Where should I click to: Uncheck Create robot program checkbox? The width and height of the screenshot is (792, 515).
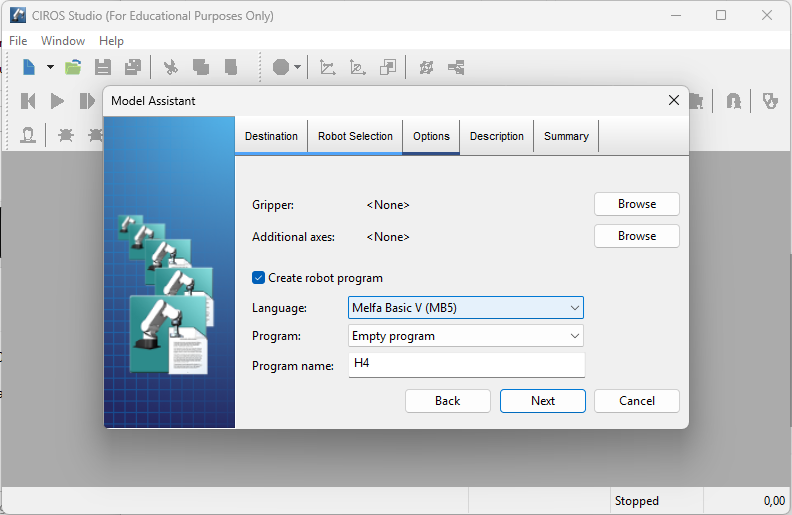tap(258, 278)
